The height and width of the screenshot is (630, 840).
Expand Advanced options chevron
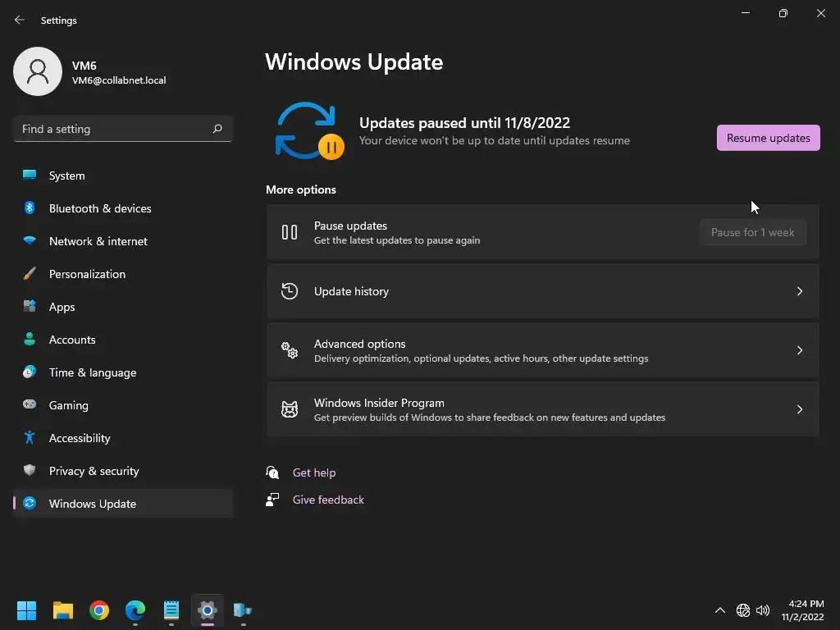(799, 349)
